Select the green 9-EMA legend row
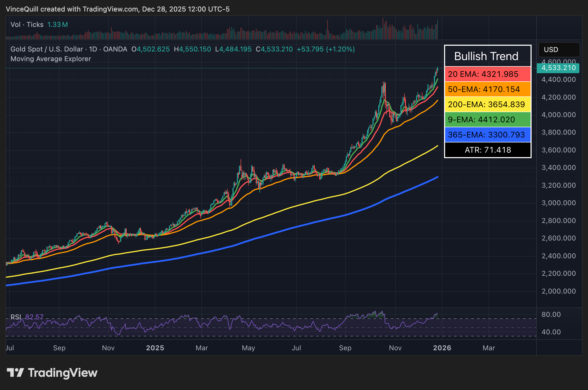This screenshot has width=588, height=390. (487, 119)
